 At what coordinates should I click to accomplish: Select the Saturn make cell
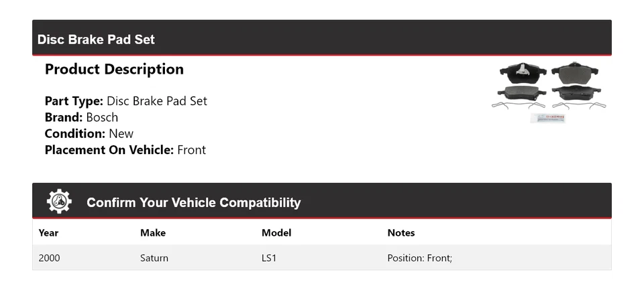[x=154, y=258]
